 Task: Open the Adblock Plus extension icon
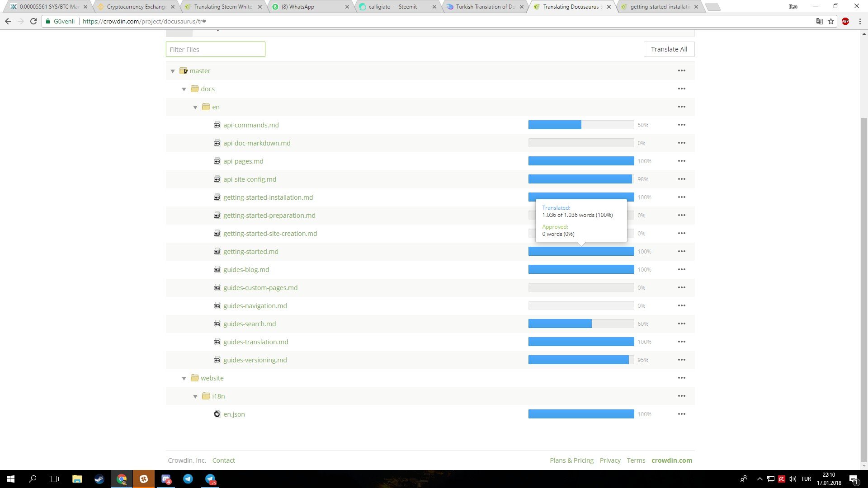tap(845, 21)
